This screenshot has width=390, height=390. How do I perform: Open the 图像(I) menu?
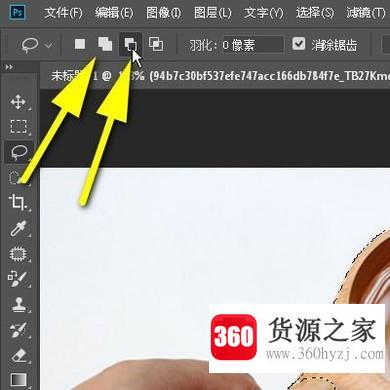(x=163, y=13)
